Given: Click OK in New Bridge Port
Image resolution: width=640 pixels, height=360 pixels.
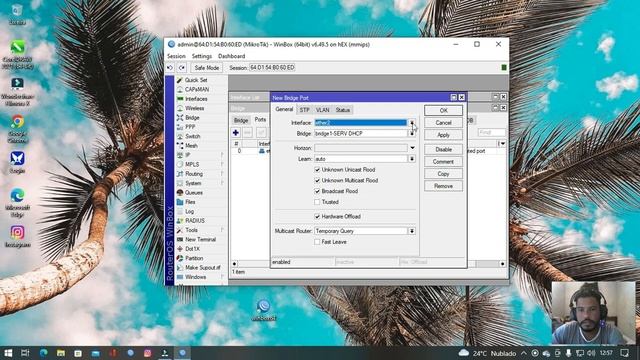Looking at the screenshot, I should (x=443, y=111).
